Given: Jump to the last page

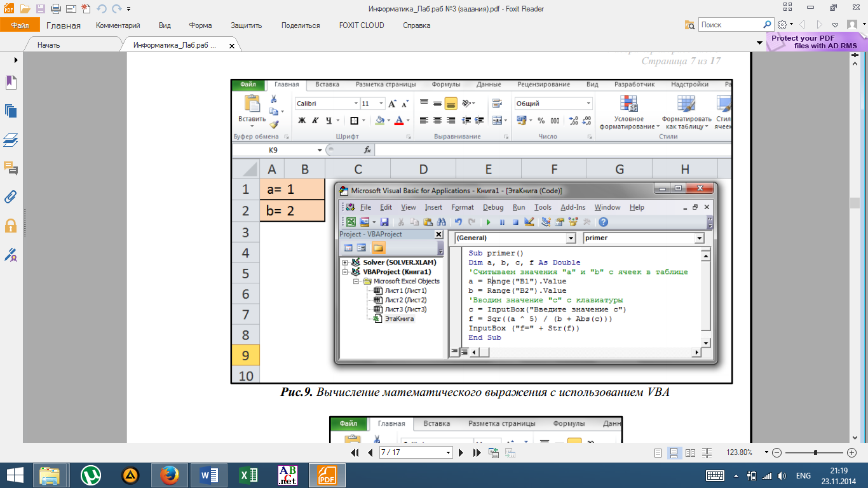Looking at the screenshot, I should 477,452.
